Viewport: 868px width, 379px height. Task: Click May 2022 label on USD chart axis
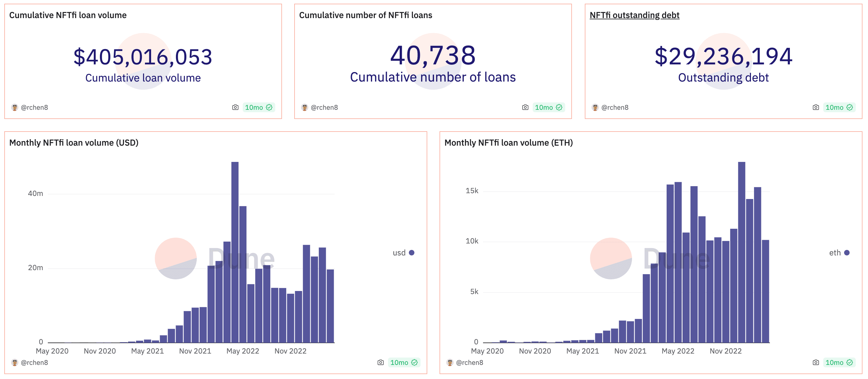click(243, 351)
